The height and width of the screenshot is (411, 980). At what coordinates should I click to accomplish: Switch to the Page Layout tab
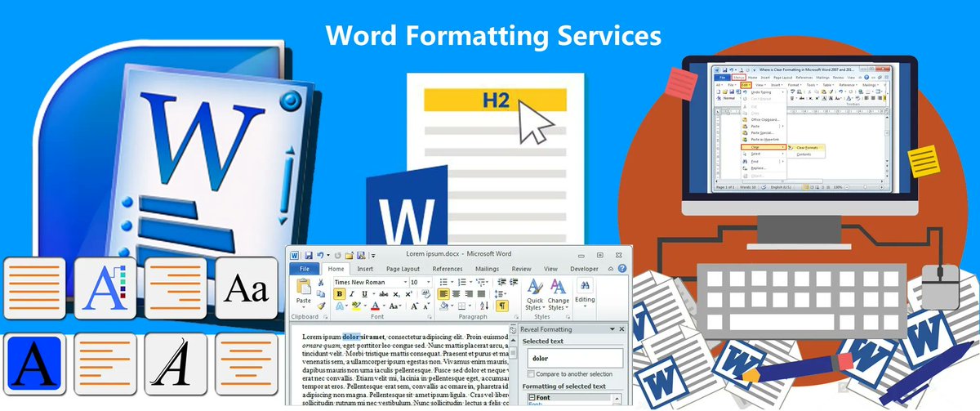click(403, 269)
